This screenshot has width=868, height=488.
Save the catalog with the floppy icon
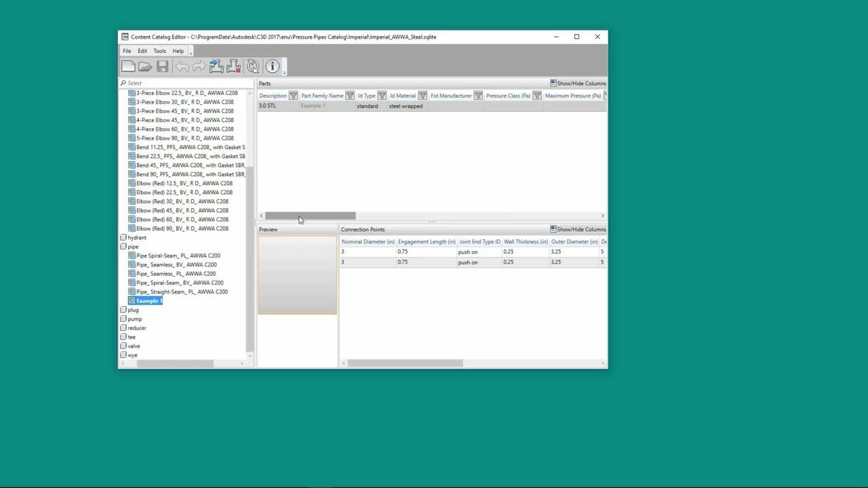(162, 66)
